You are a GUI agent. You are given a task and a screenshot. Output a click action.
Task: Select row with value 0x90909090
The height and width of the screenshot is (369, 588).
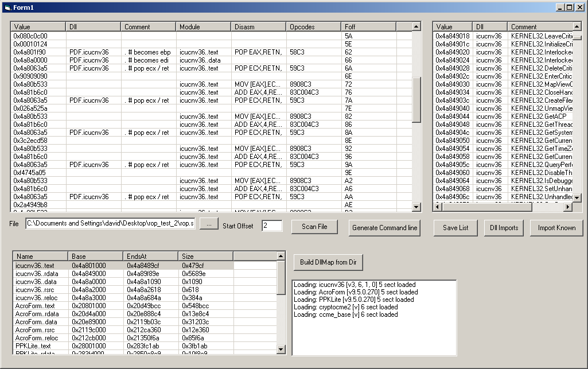(211, 76)
